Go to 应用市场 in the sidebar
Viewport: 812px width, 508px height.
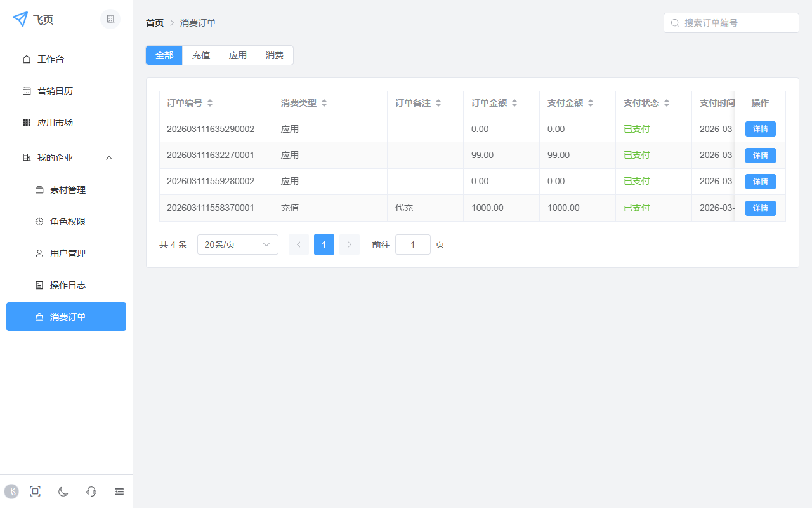point(55,123)
